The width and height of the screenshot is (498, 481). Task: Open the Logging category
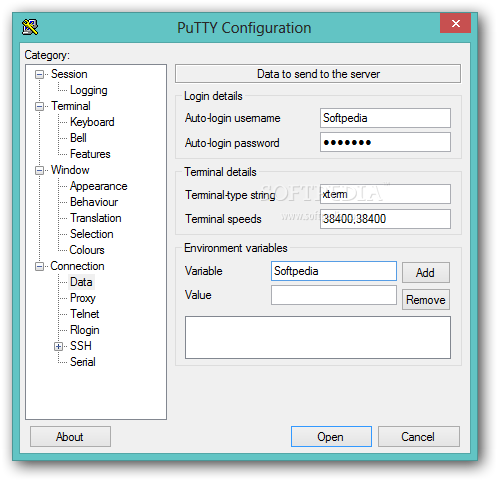[89, 90]
